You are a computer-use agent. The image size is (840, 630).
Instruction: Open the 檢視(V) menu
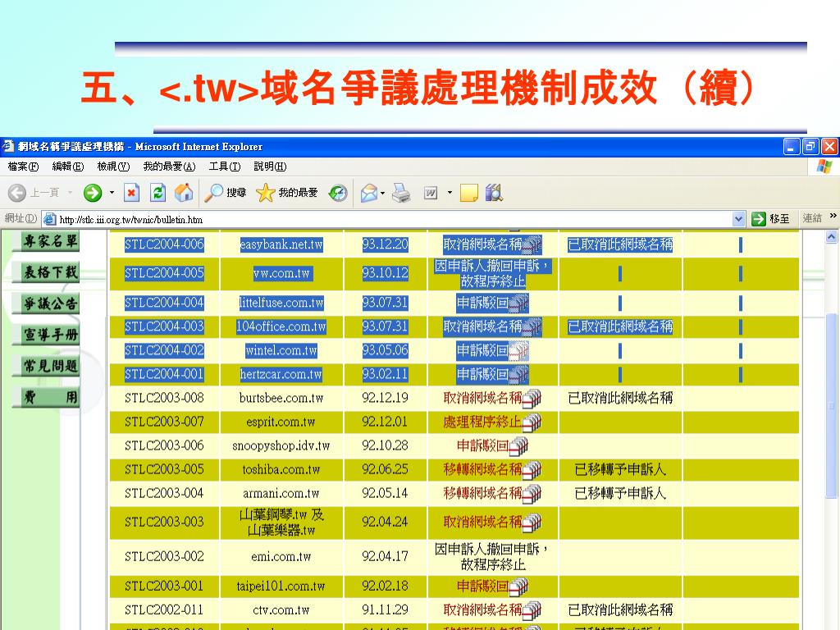coord(113,167)
